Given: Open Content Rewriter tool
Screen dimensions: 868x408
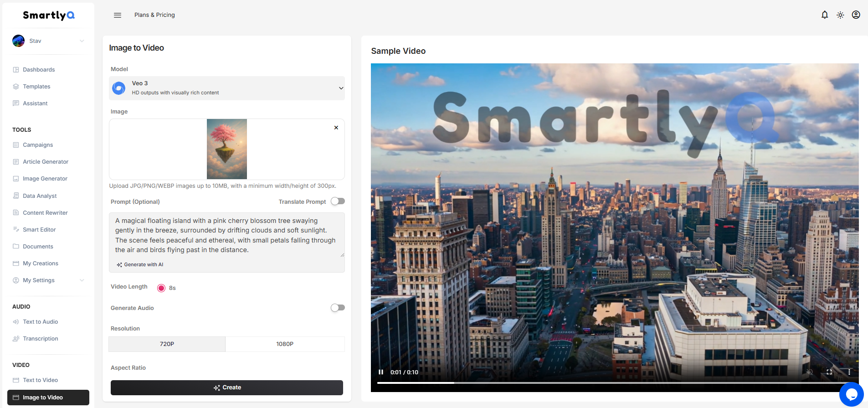Looking at the screenshot, I should pos(45,213).
